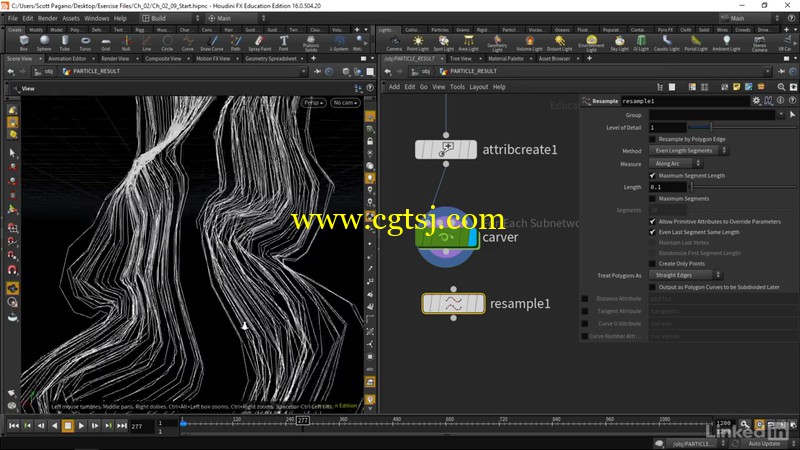
Task: Open the Persp viewport dropdown
Action: 314,103
